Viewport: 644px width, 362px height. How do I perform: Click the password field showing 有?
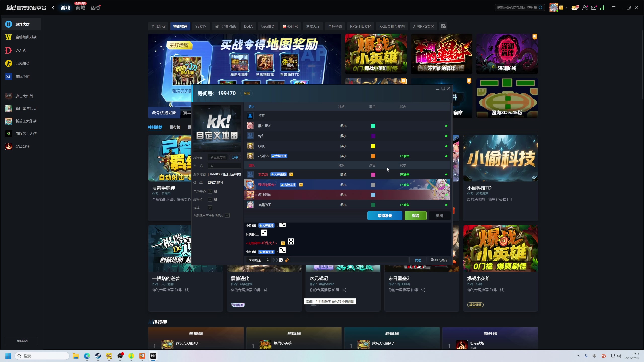[224, 166]
